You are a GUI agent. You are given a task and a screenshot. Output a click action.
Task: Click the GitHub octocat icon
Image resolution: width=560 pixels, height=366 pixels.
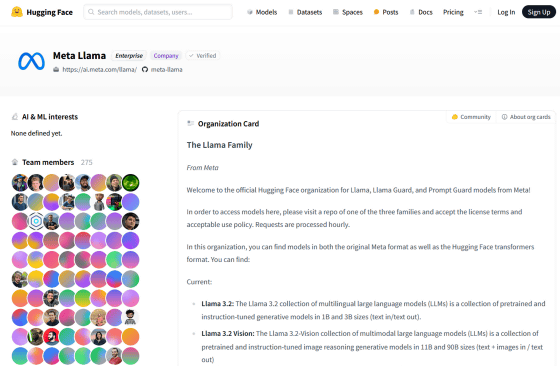[145, 70]
